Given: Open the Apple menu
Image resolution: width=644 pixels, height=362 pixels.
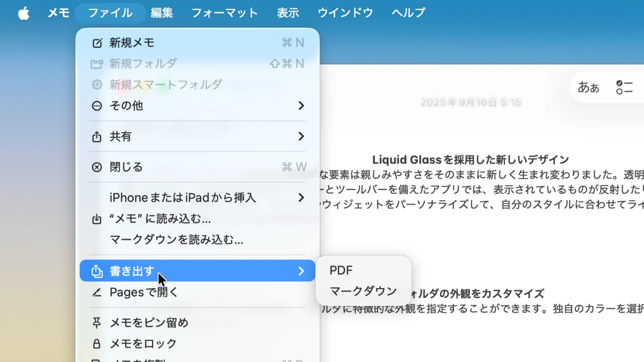Looking at the screenshot, I should coord(24,13).
